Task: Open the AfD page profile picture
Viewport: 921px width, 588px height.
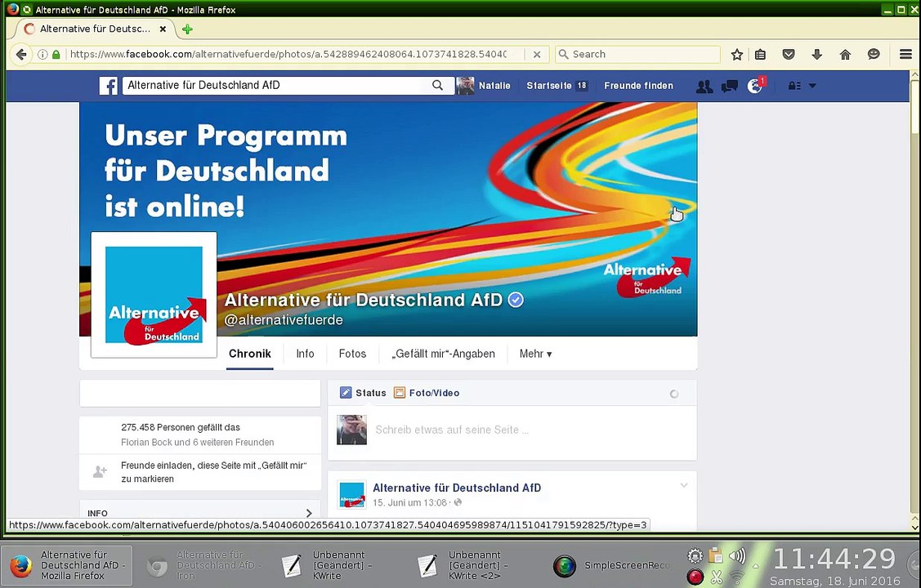Action: pos(154,295)
